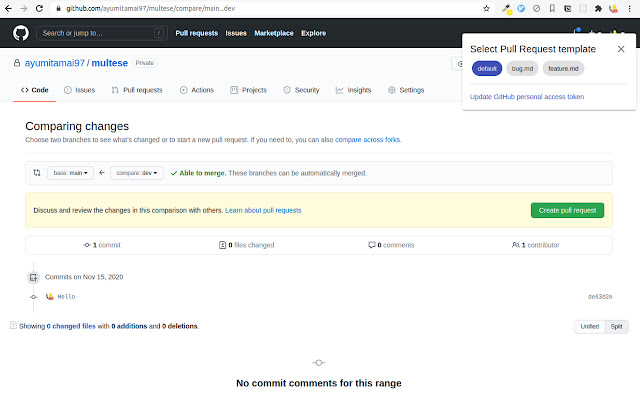Open the Issues repository tab
This screenshot has height=400, width=640.
click(x=80, y=90)
